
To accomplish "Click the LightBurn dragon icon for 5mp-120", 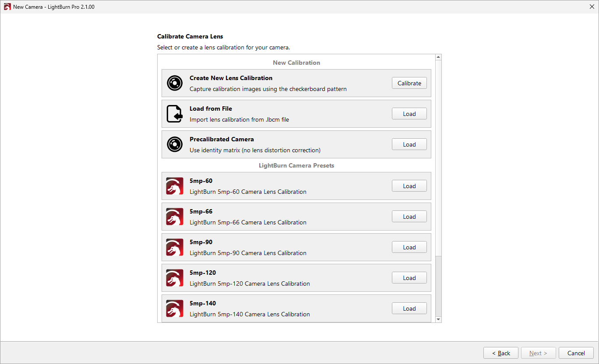I will click(x=175, y=278).
